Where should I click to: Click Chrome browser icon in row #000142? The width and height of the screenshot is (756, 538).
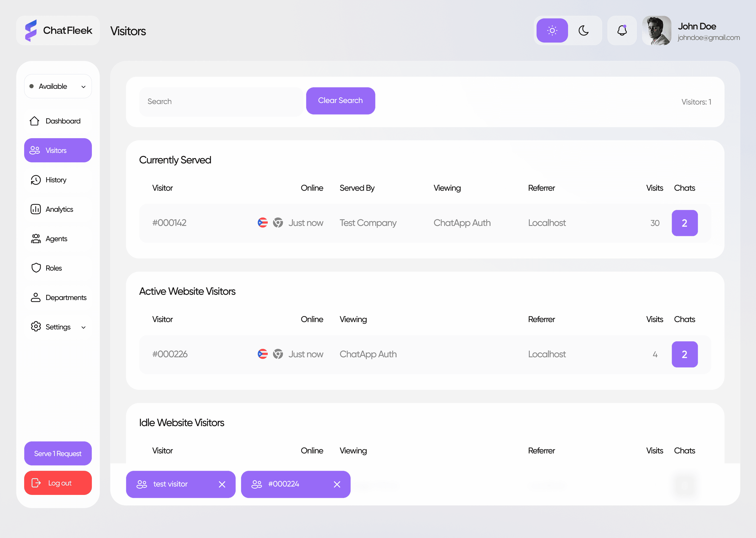(278, 223)
